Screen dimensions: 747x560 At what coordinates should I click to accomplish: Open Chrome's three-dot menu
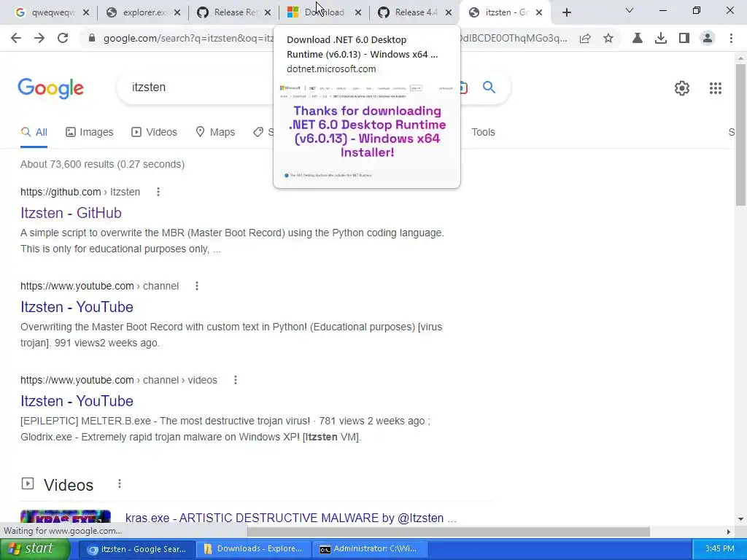click(731, 38)
